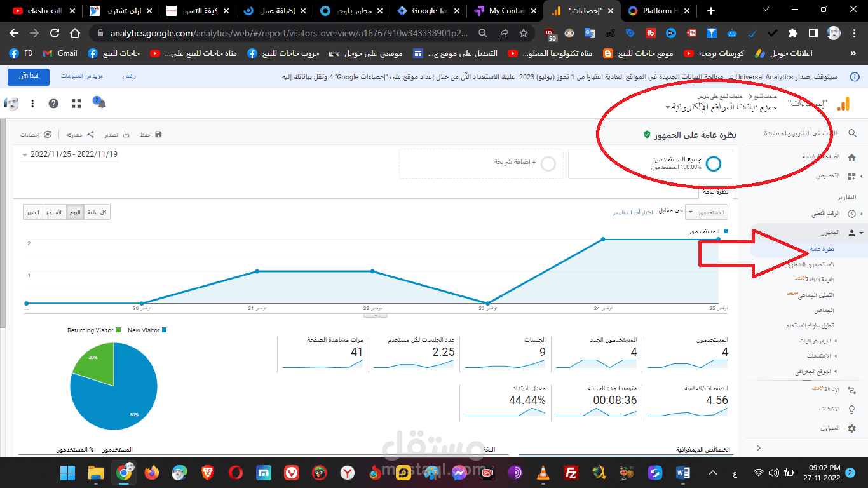Viewport: 868px width, 488px height.
Task: Switch to the Google Tag browser tab
Action: coord(428,11)
